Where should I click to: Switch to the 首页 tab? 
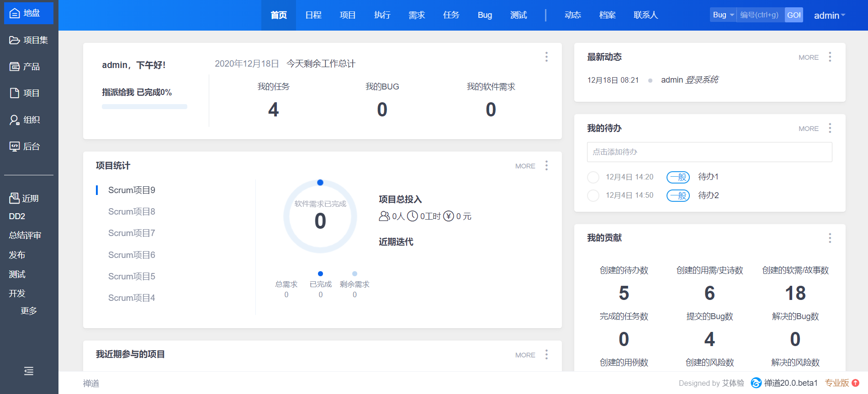coord(279,15)
